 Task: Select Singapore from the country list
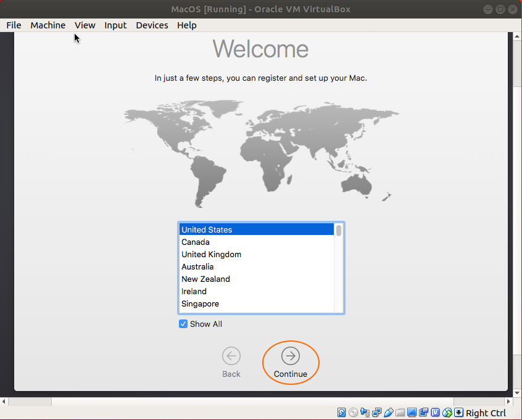click(257, 303)
